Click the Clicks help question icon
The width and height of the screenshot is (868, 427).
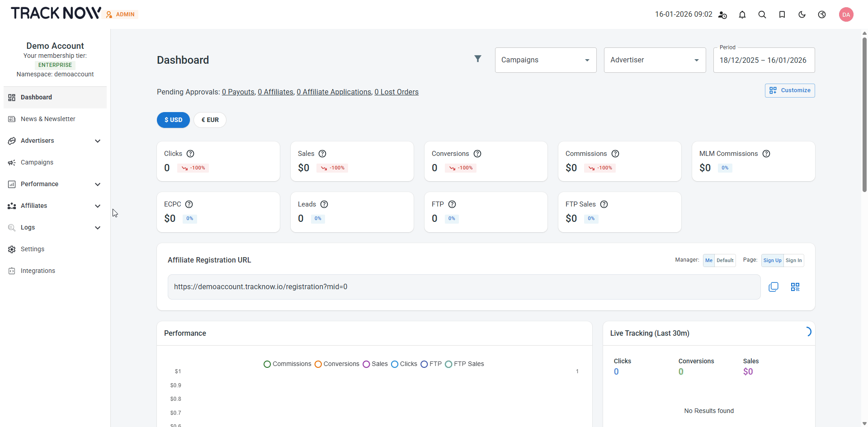(x=190, y=154)
